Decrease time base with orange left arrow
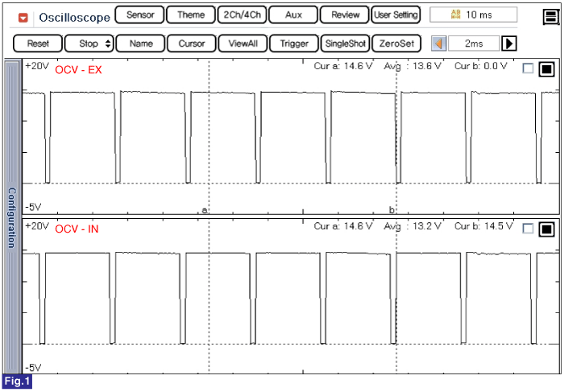The image size is (564, 392). tap(439, 43)
